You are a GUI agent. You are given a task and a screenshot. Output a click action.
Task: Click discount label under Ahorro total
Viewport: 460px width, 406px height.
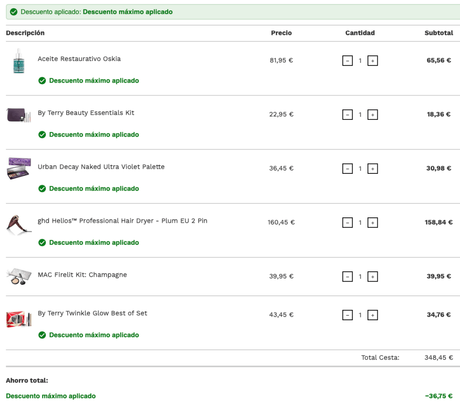(x=51, y=396)
